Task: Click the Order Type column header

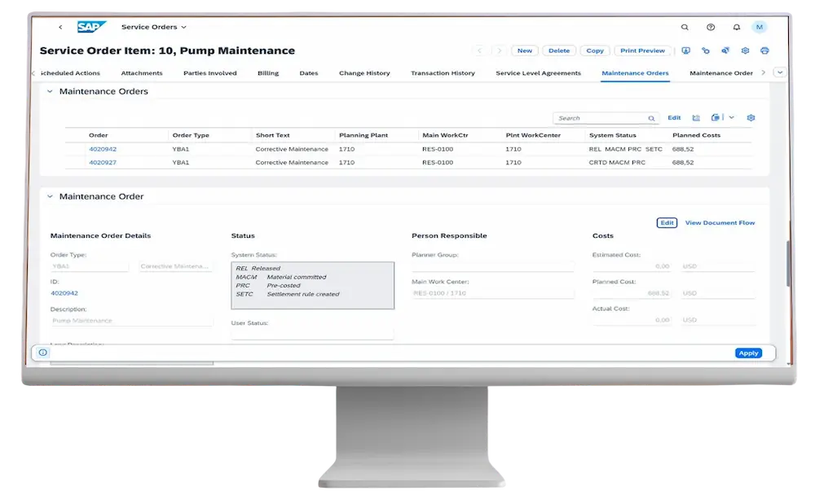Action: 191,135
